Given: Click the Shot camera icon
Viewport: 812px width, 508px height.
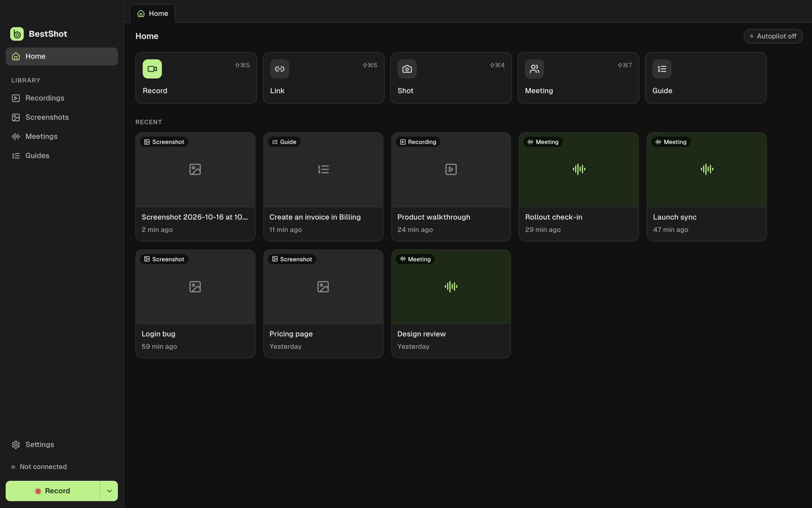Looking at the screenshot, I should 407,69.
